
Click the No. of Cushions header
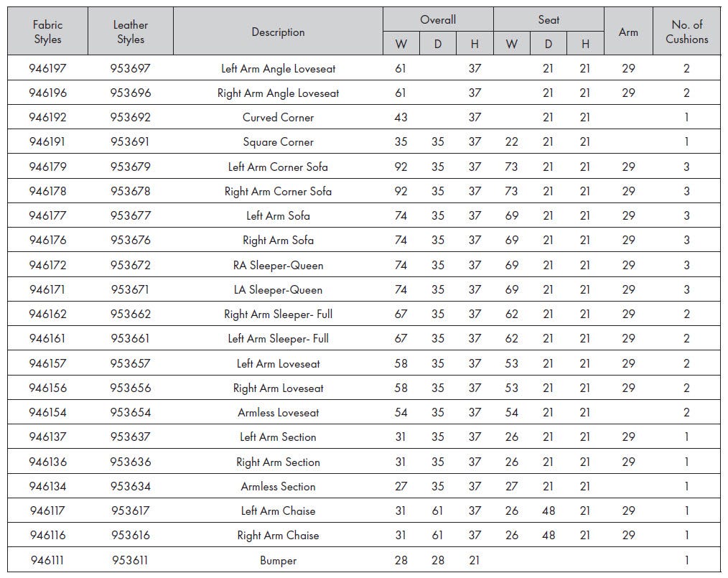tap(686, 32)
